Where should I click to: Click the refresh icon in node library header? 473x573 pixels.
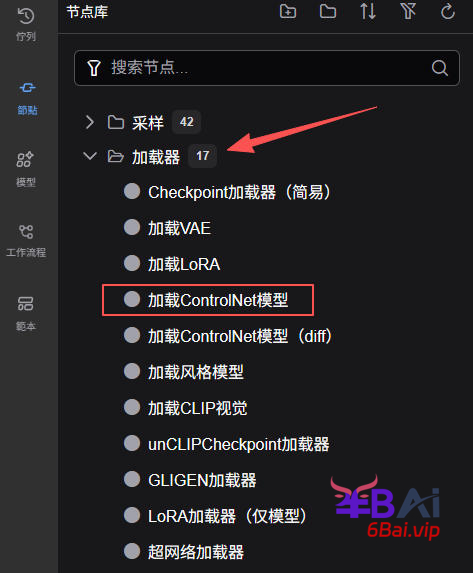pos(448,12)
